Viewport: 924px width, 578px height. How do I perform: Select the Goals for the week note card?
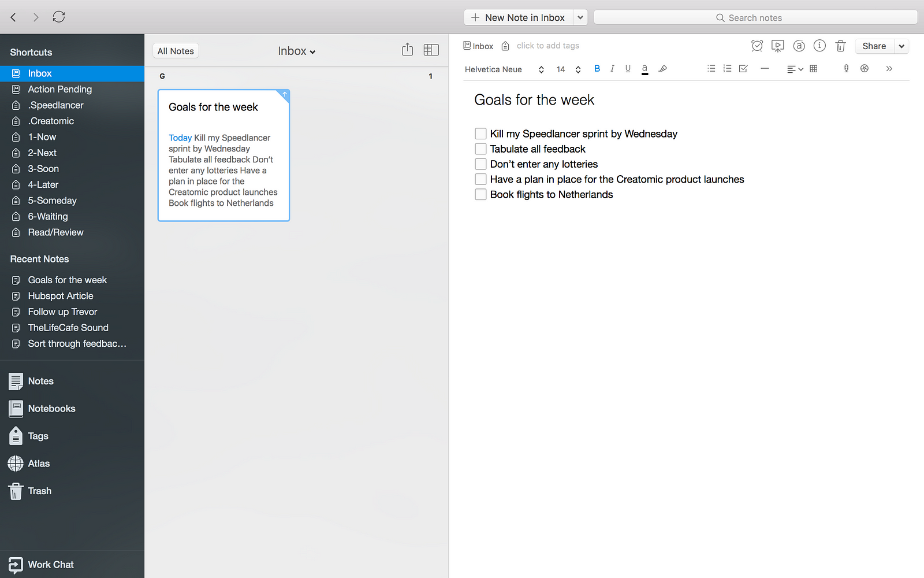pyautogui.click(x=223, y=155)
